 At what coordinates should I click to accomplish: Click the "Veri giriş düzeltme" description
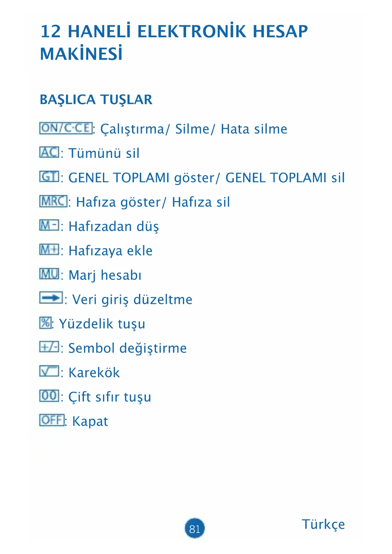(x=132, y=299)
